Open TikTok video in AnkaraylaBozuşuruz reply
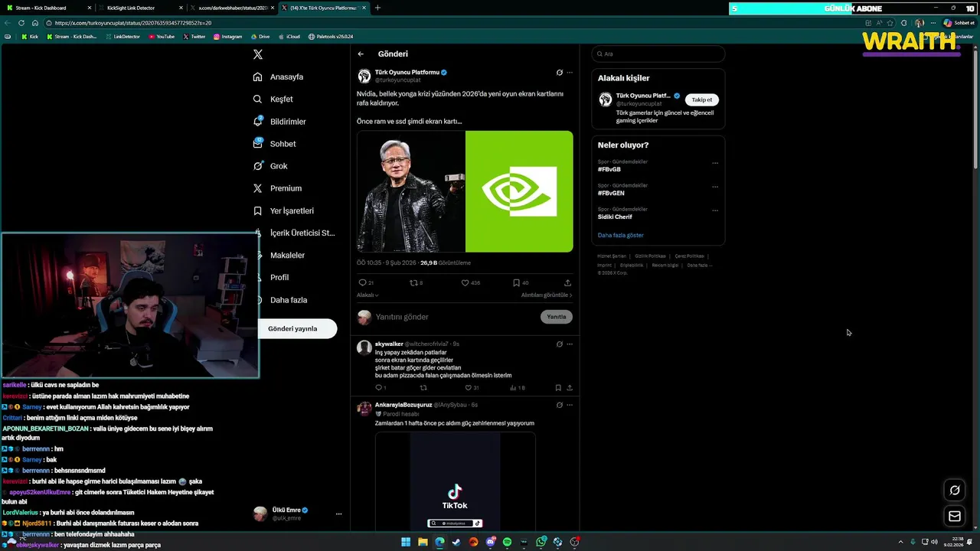980x551 pixels. (x=455, y=481)
